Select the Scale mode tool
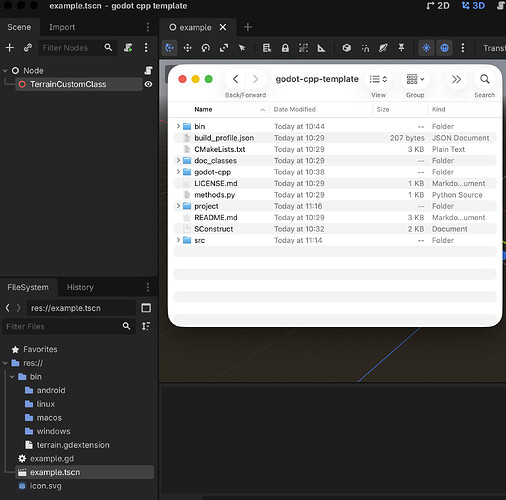Screen dimensions: 506x500 pyautogui.click(x=224, y=48)
